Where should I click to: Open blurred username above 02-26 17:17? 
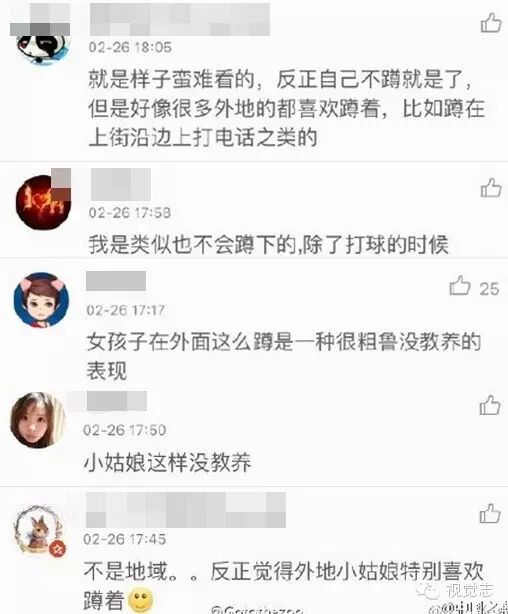(116, 281)
